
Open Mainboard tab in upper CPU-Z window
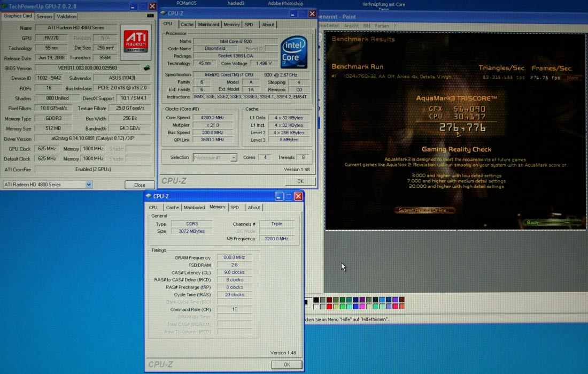(208, 25)
